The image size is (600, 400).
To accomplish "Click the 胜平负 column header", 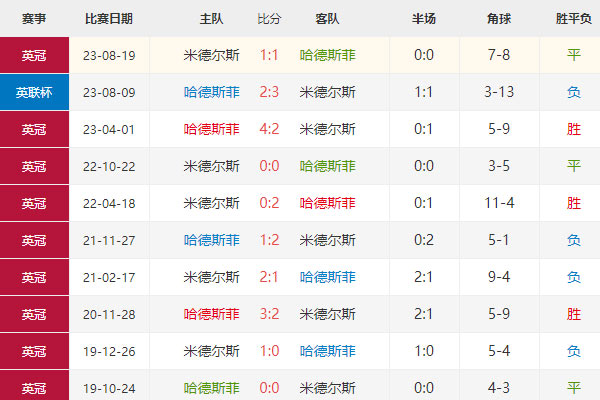I will pyautogui.click(x=573, y=18).
